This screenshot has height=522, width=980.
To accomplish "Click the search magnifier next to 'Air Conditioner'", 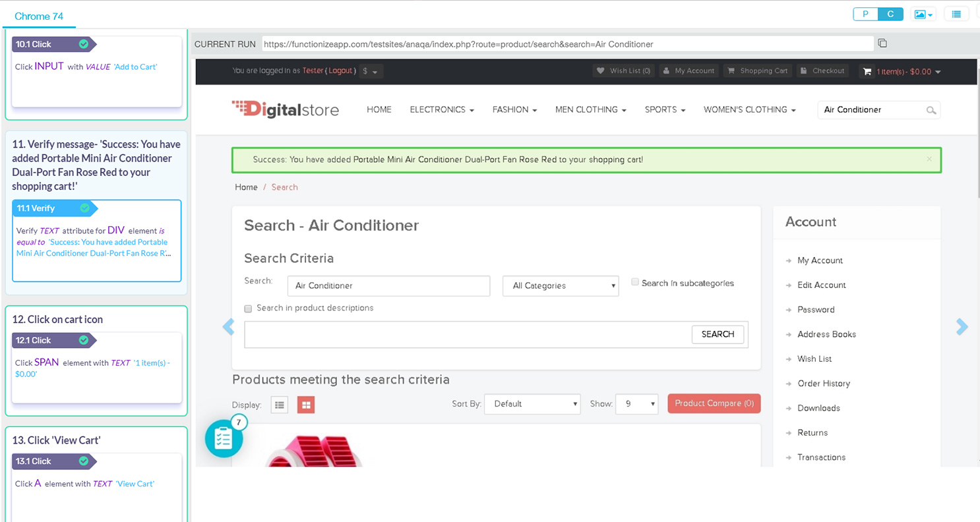I will [931, 110].
